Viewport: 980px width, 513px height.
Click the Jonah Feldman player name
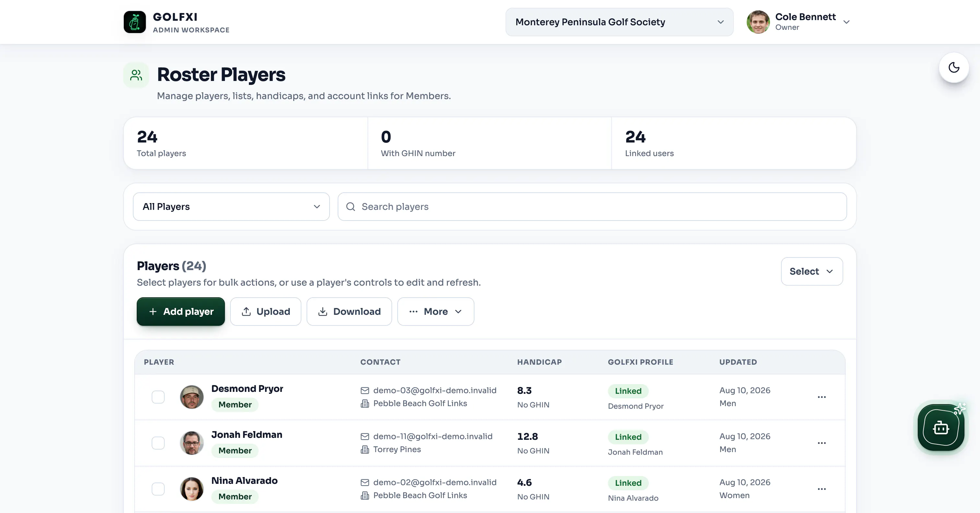(x=247, y=435)
